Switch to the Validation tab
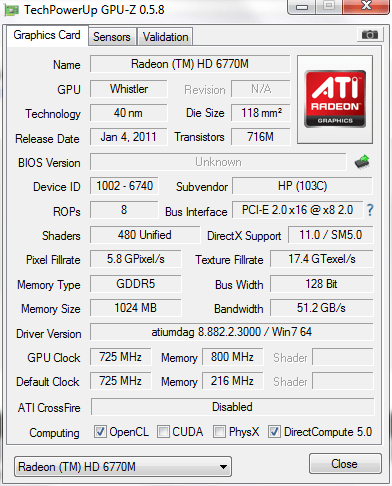 pos(165,37)
